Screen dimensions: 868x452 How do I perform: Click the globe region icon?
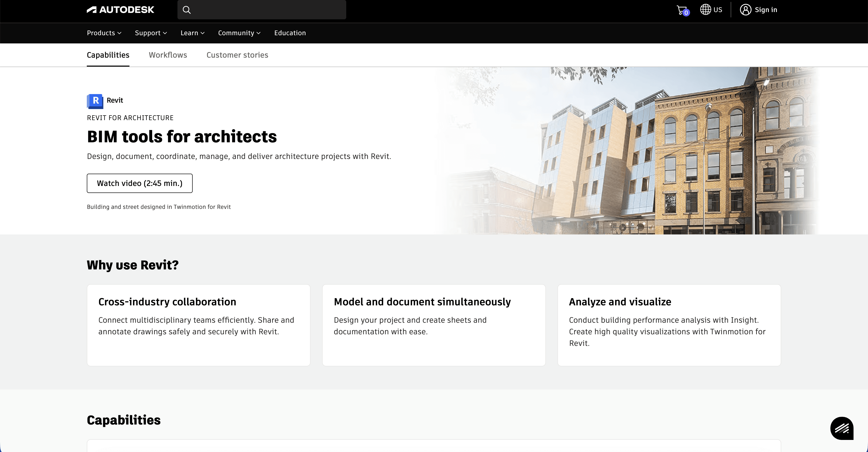pyautogui.click(x=705, y=9)
